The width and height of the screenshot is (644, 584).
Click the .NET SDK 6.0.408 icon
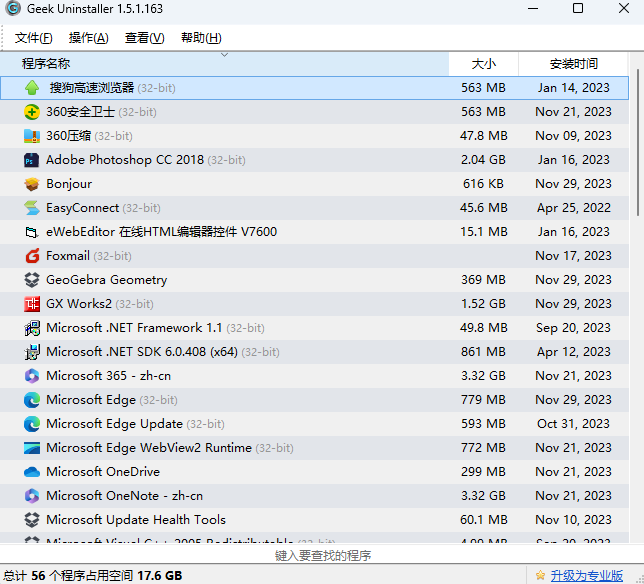point(32,352)
